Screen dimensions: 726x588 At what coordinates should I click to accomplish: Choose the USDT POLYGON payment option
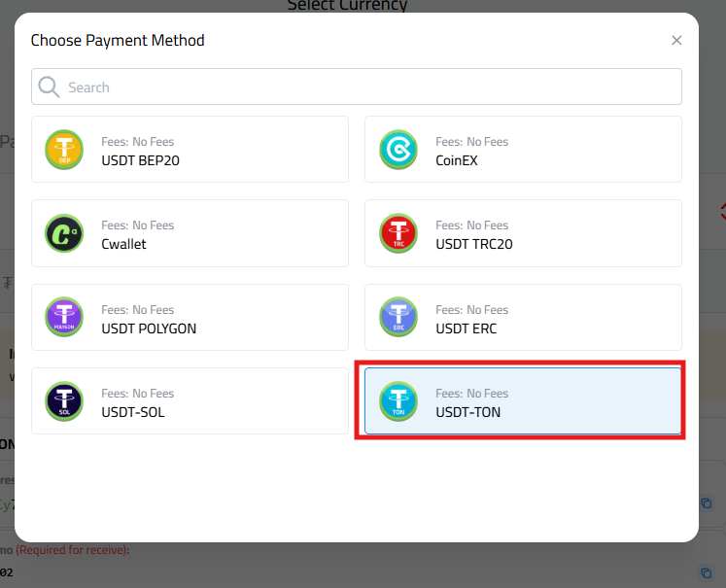(190, 317)
